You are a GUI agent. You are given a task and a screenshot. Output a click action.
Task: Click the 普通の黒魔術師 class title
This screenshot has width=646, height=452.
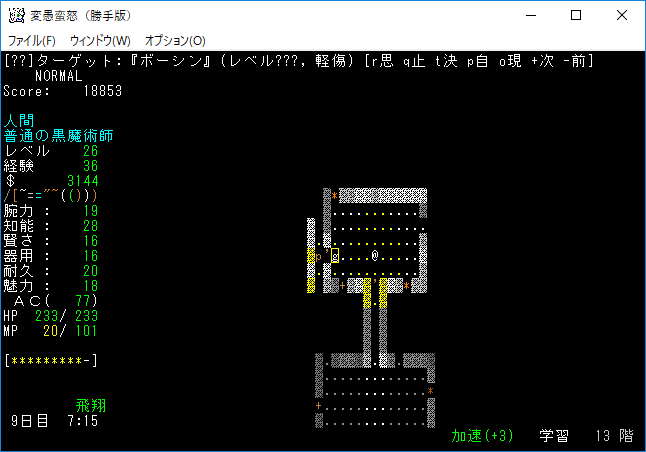click(58, 135)
